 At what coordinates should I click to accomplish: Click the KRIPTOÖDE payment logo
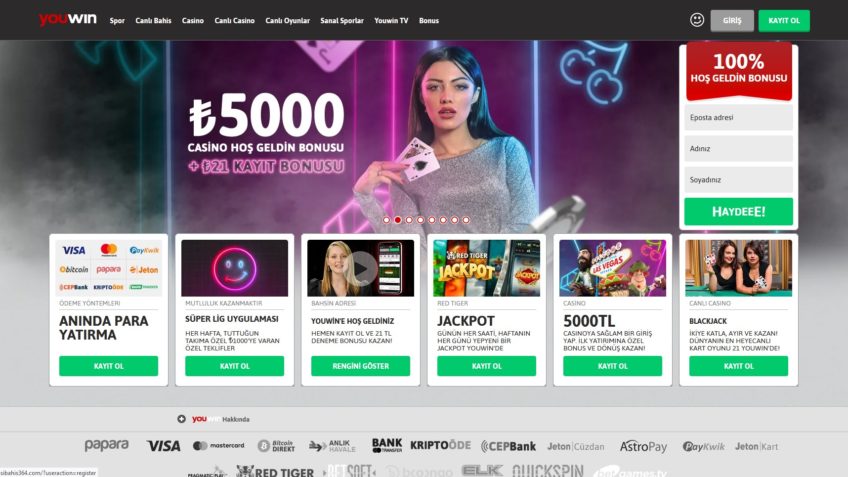[440, 446]
